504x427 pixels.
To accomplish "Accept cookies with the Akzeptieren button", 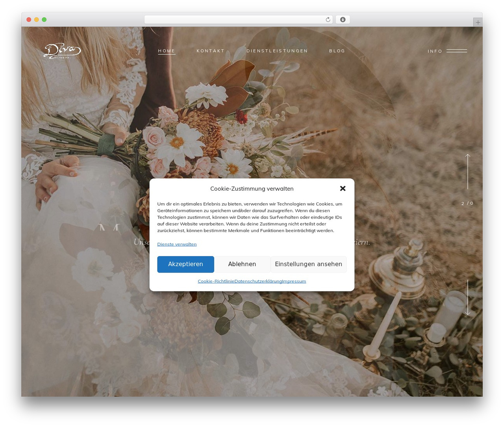I will point(185,264).
